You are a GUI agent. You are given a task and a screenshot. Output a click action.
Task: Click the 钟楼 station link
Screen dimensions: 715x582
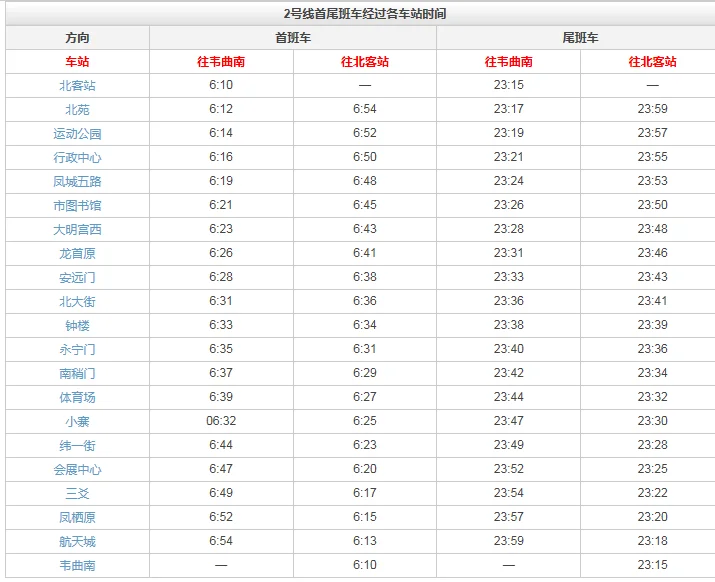coord(77,325)
